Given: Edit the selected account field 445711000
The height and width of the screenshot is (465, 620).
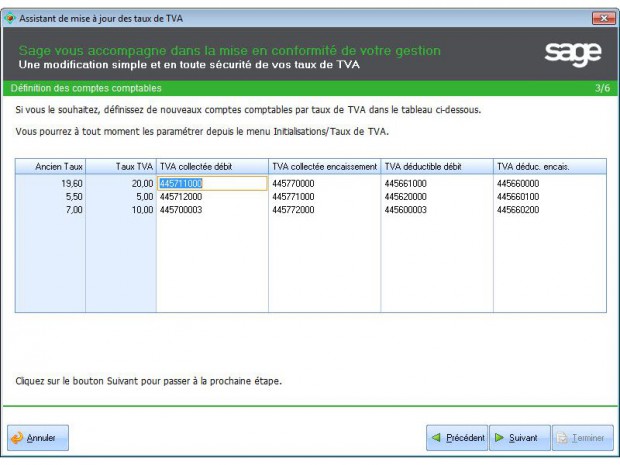Looking at the screenshot, I should tap(213, 183).
